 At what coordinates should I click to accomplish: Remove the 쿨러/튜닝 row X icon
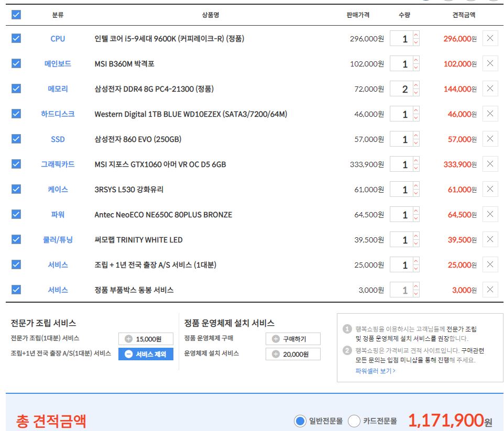490,239
